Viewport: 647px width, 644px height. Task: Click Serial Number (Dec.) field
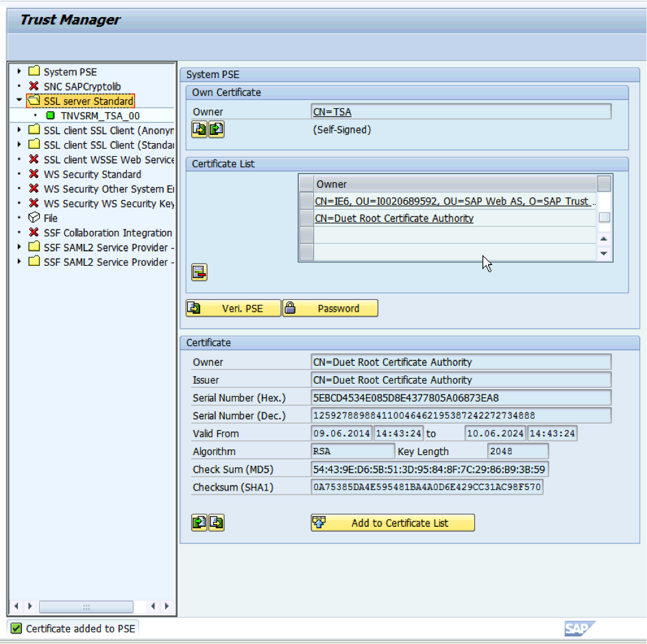click(461, 415)
